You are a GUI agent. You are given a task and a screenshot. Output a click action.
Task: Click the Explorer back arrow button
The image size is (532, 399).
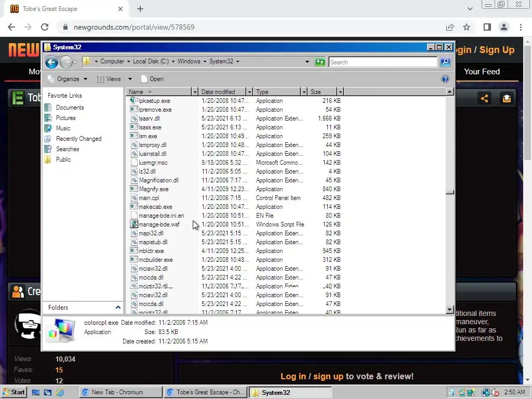click(51, 62)
